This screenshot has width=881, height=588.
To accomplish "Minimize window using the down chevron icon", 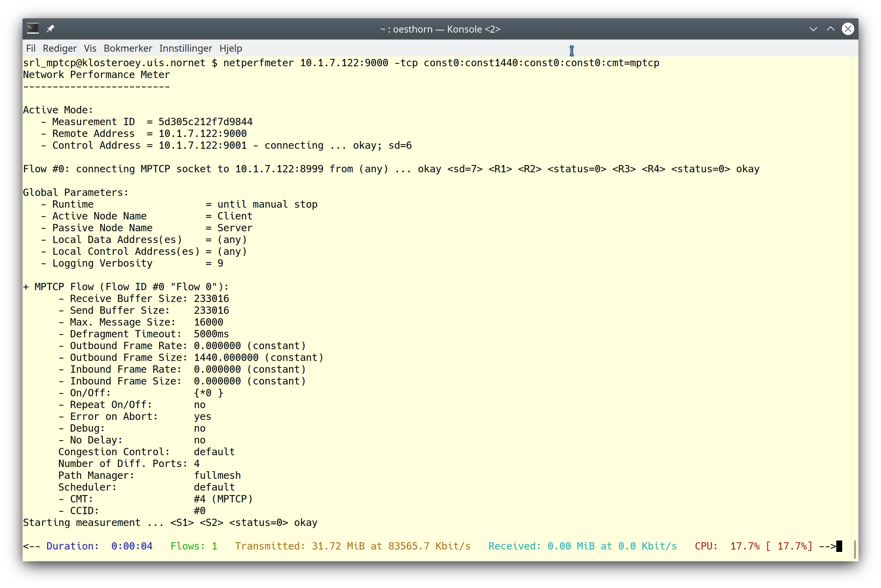I will click(813, 29).
